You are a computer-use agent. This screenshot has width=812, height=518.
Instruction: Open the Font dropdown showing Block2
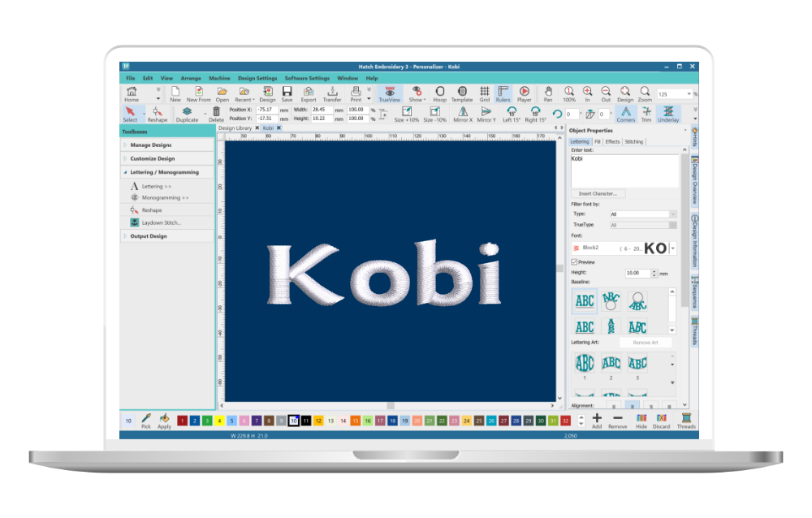[x=673, y=248]
